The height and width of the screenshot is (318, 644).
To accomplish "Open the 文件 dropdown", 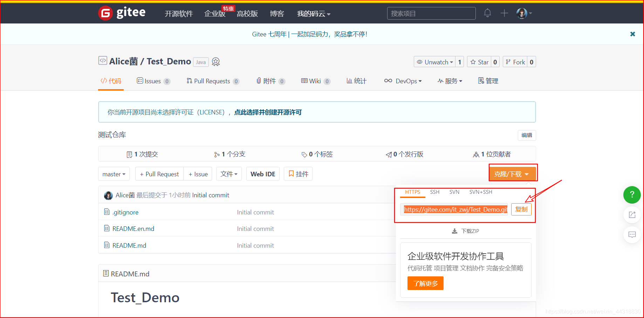I will (229, 174).
